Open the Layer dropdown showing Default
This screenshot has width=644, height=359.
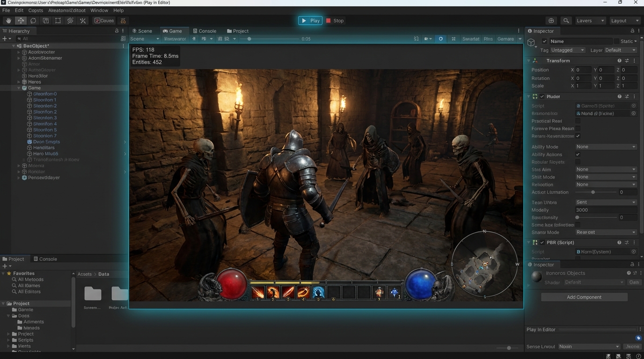(x=620, y=50)
